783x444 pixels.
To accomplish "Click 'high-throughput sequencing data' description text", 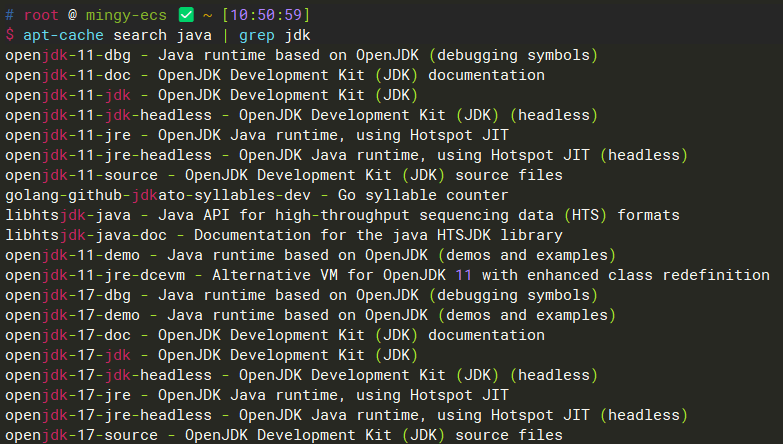I will [x=414, y=215].
